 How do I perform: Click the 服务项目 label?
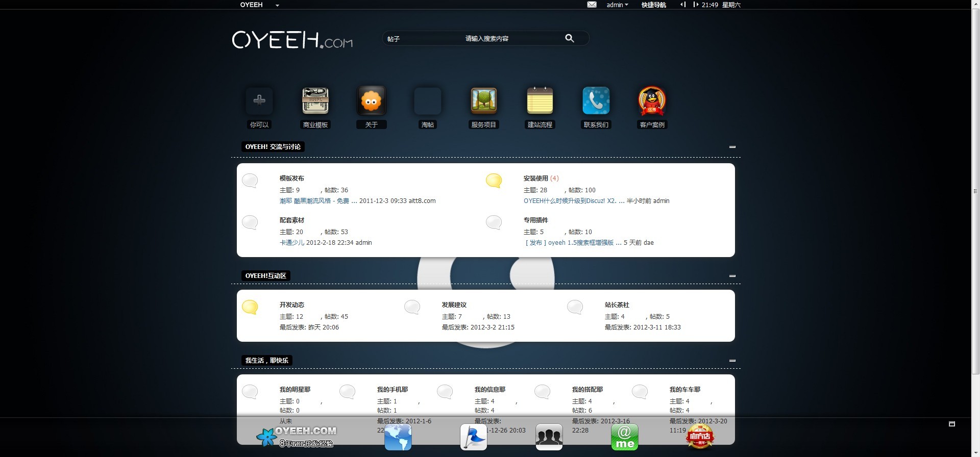[483, 124]
